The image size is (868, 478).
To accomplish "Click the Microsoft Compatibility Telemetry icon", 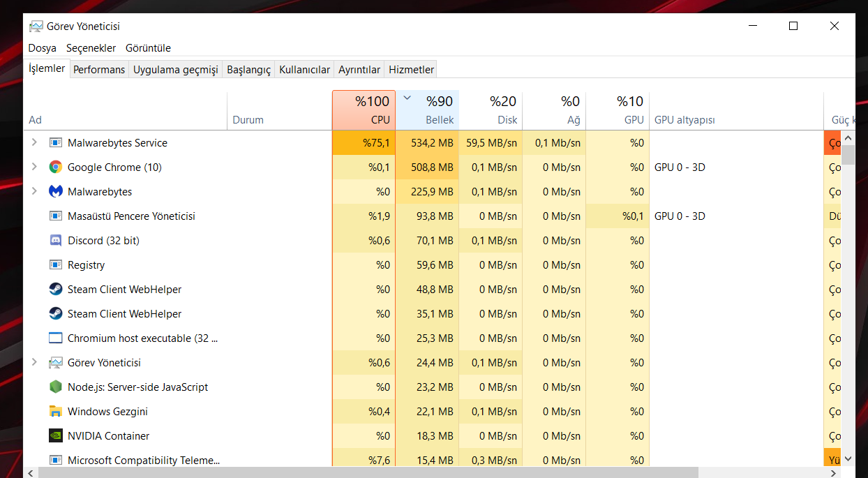I will [56, 461].
